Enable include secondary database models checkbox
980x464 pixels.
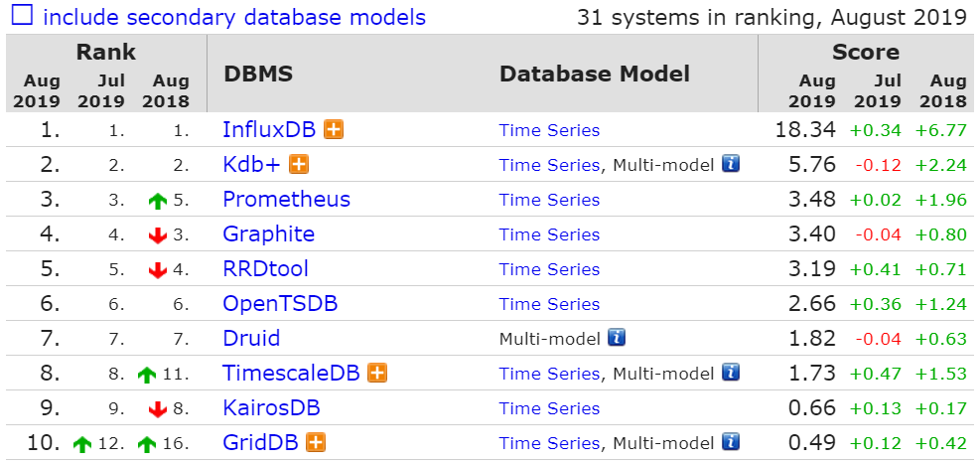(x=23, y=14)
